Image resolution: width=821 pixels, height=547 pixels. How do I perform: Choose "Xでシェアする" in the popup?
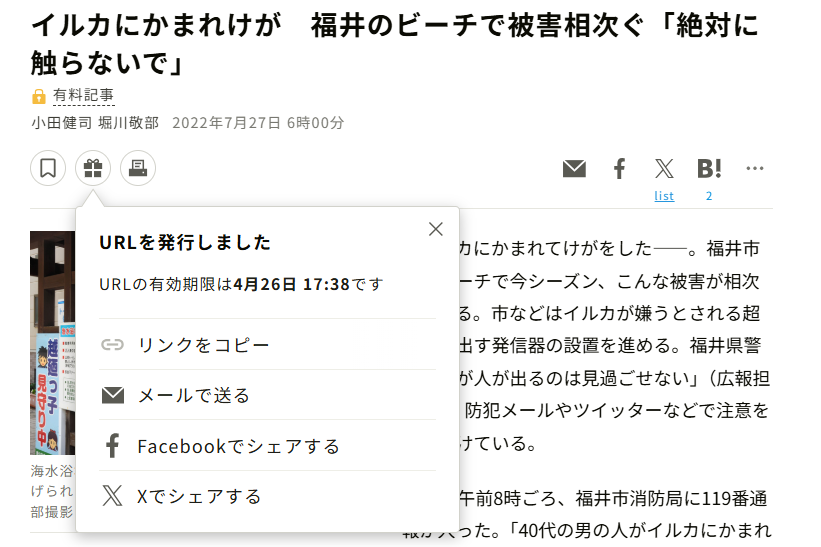point(267,496)
